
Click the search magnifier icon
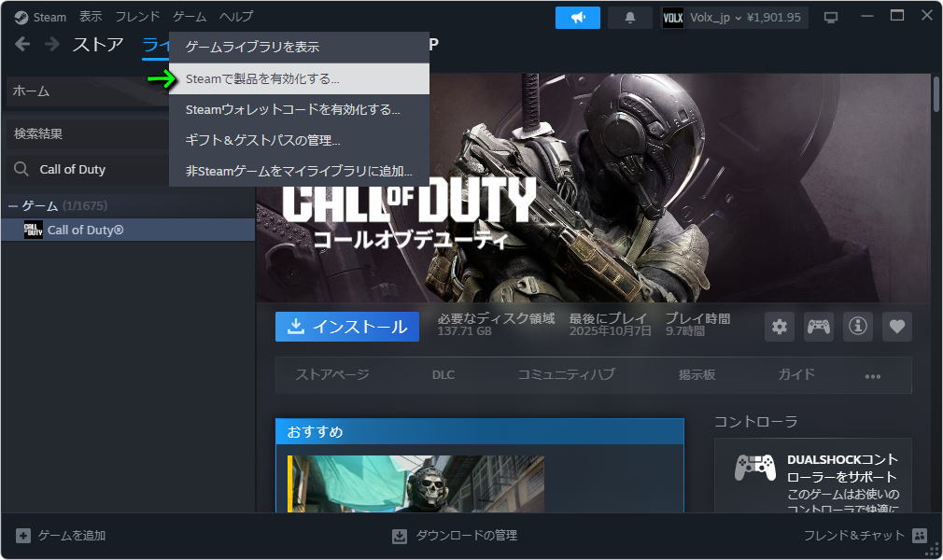point(21,169)
